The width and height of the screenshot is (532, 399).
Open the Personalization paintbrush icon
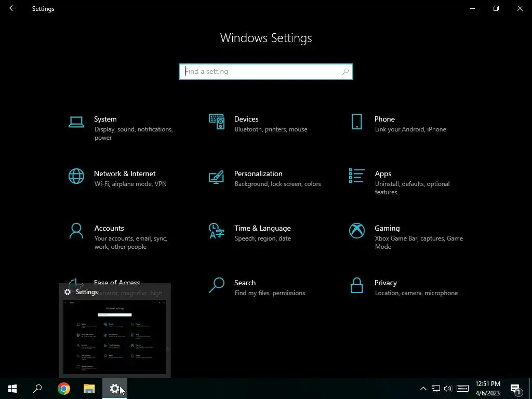(x=217, y=177)
